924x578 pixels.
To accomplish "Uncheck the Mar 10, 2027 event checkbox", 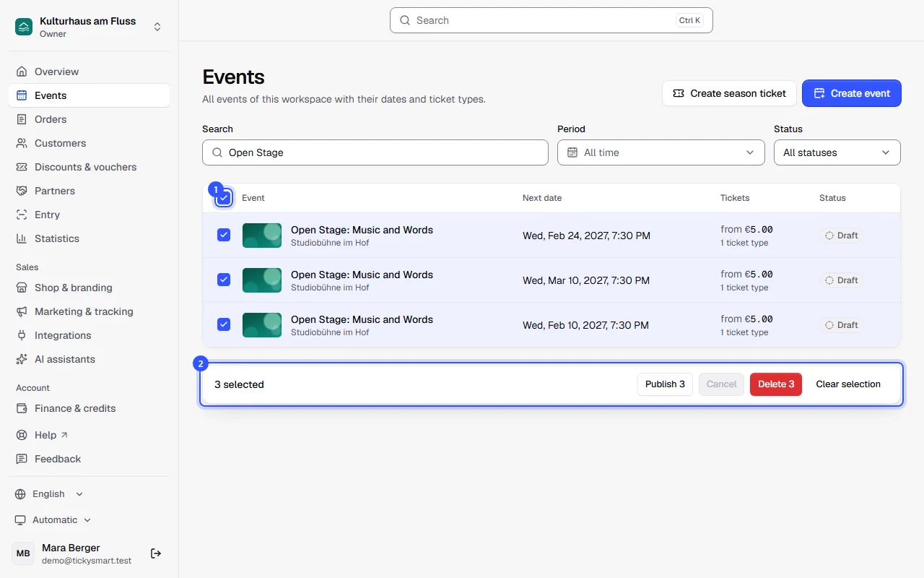I will coord(224,280).
